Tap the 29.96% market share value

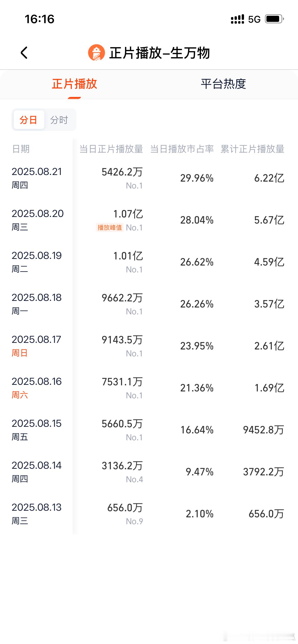(197, 178)
